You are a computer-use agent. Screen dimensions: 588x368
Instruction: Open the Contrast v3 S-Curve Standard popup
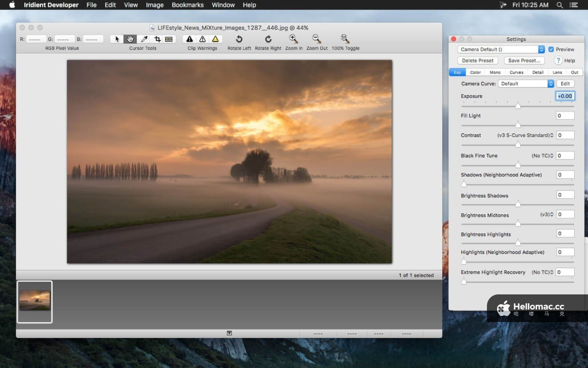(x=526, y=135)
